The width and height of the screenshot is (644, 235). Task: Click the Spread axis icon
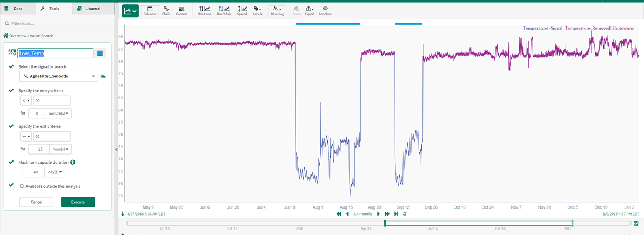pyautogui.click(x=242, y=10)
